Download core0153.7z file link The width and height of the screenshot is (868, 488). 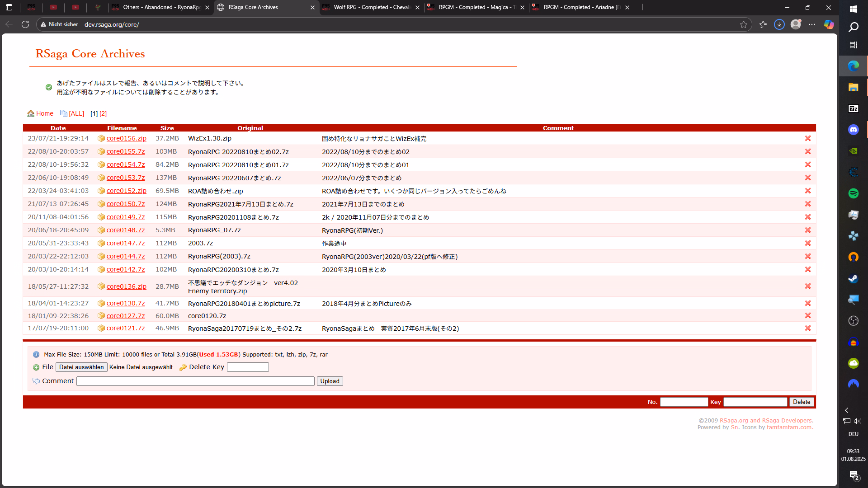126,178
